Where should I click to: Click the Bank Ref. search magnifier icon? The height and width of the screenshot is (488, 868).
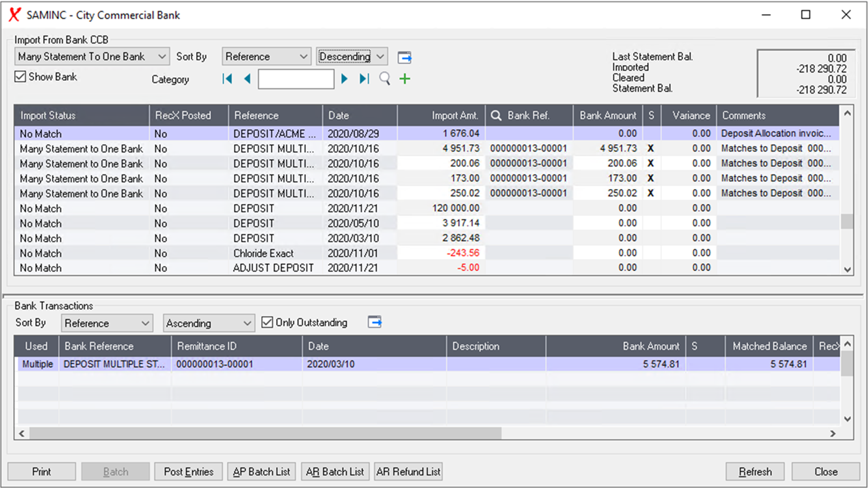pos(496,116)
